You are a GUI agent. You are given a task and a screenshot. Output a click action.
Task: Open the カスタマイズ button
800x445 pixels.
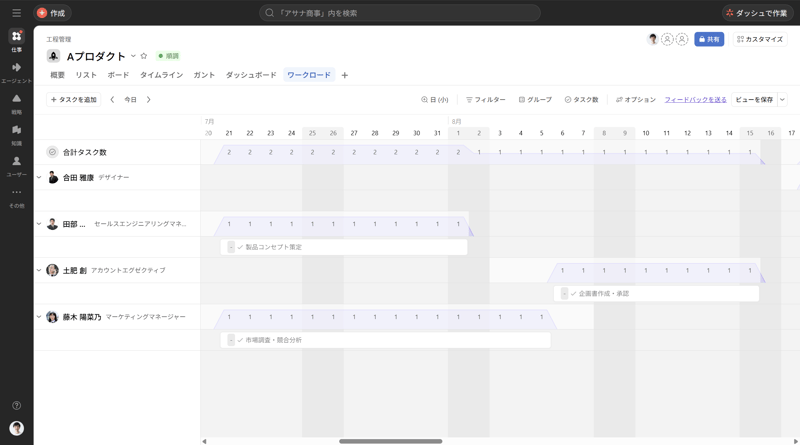coord(760,39)
